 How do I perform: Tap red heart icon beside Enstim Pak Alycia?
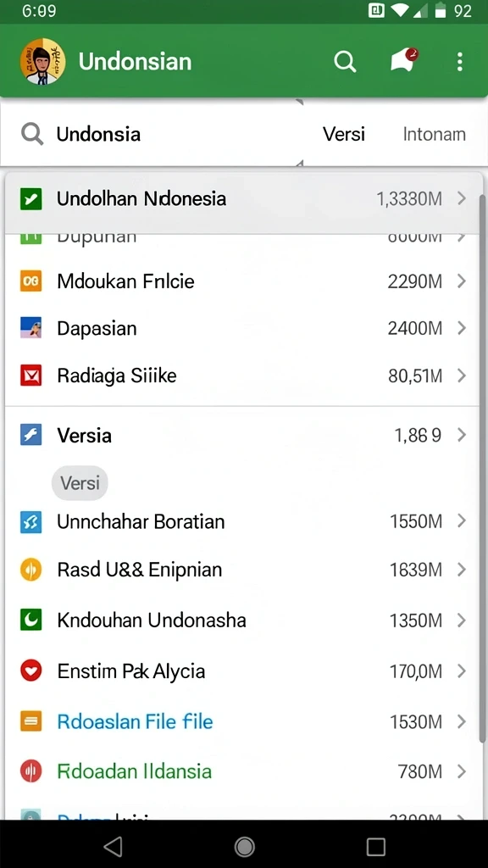tap(31, 671)
